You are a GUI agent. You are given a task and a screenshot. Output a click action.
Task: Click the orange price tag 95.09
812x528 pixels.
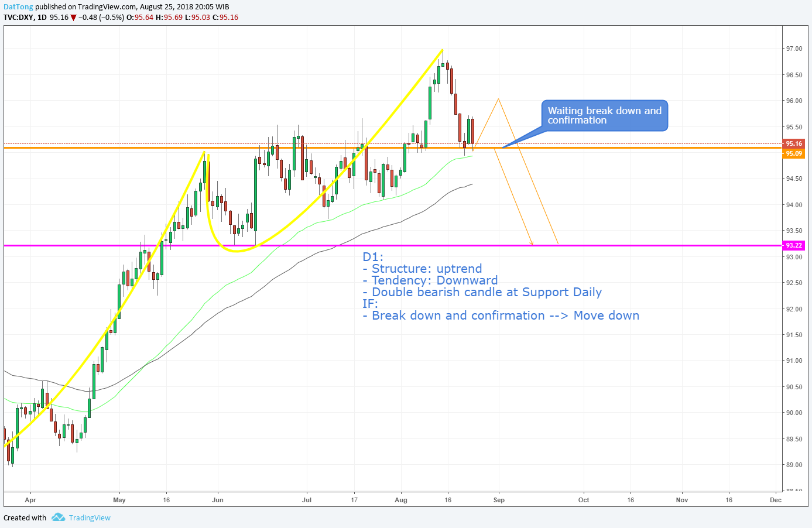point(794,153)
